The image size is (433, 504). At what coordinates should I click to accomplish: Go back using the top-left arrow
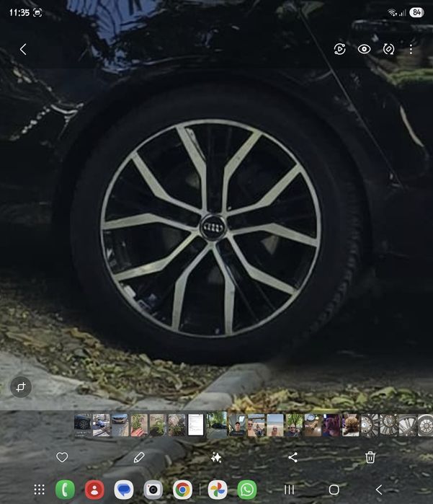tap(23, 49)
